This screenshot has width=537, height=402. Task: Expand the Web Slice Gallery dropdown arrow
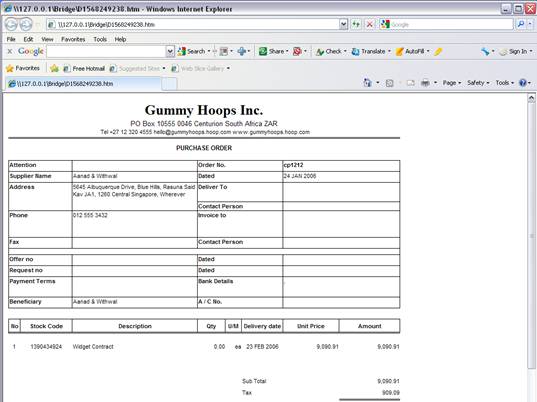pos(228,68)
